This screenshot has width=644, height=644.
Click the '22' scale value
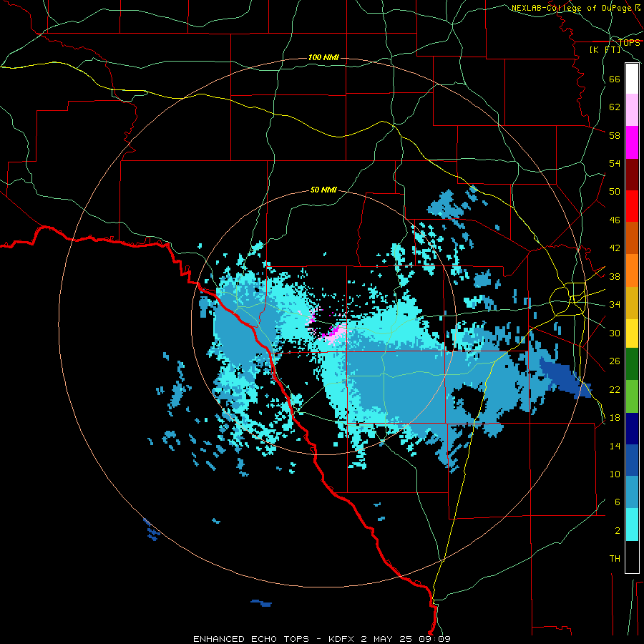[615, 390]
